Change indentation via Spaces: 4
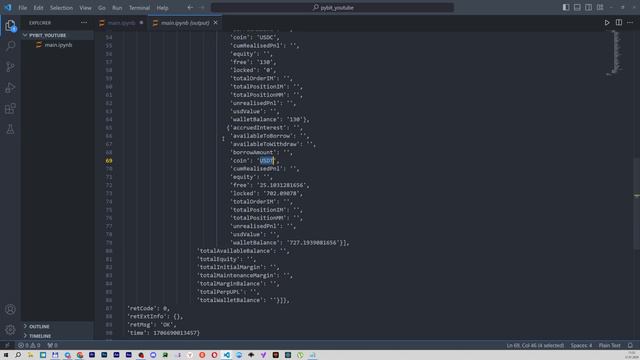The image size is (640, 360). click(581, 345)
